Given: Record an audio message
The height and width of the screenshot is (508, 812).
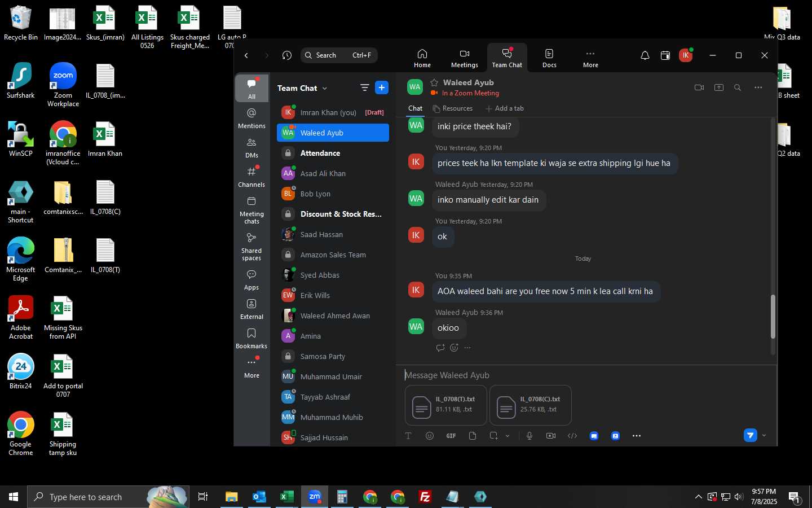Looking at the screenshot, I should click(529, 436).
